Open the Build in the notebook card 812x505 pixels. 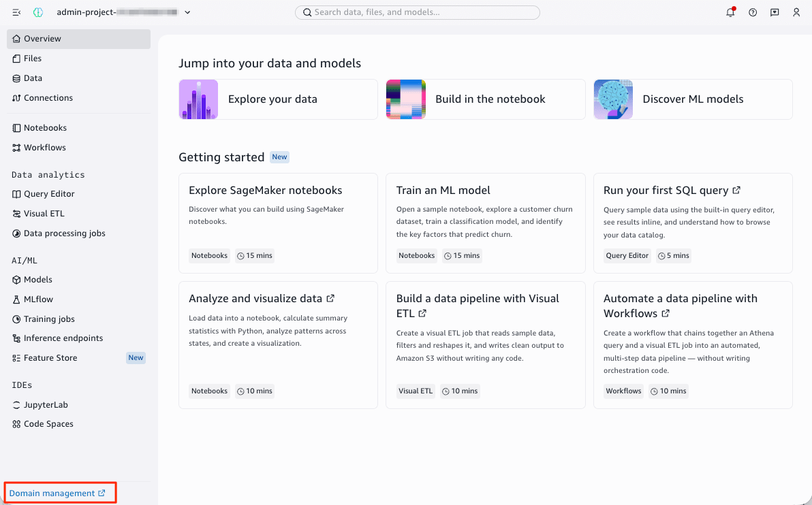(x=485, y=99)
